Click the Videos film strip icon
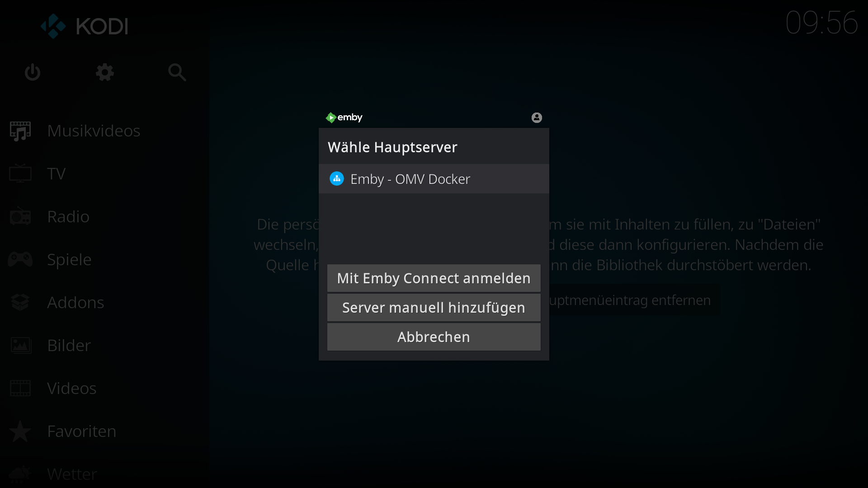Viewport: 868px width, 488px height. pyautogui.click(x=20, y=388)
